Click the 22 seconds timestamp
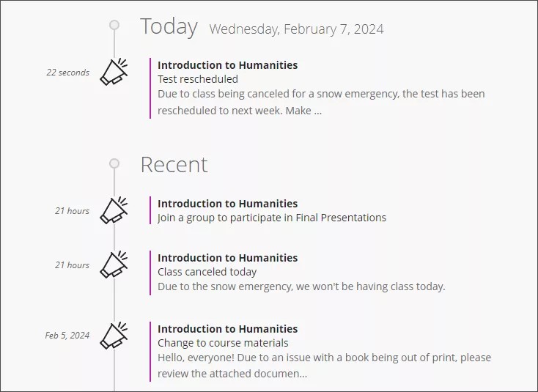538x392 pixels. click(x=67, y=73)
